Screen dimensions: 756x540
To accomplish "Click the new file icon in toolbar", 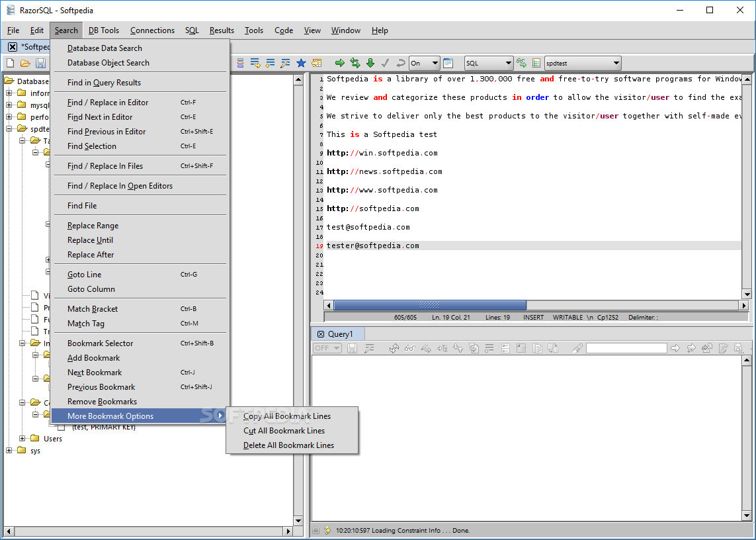I will pos(10,63).
